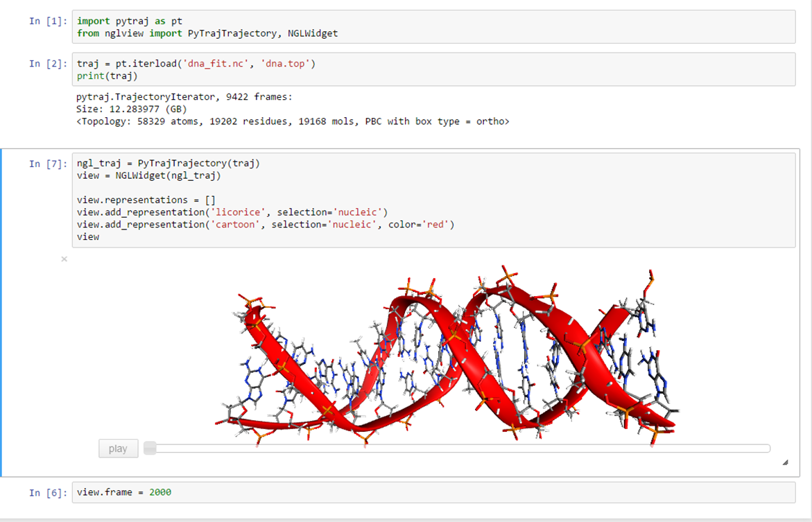
Task: Click into the pt.iterload code cell
Action: [x=433, y=69]
